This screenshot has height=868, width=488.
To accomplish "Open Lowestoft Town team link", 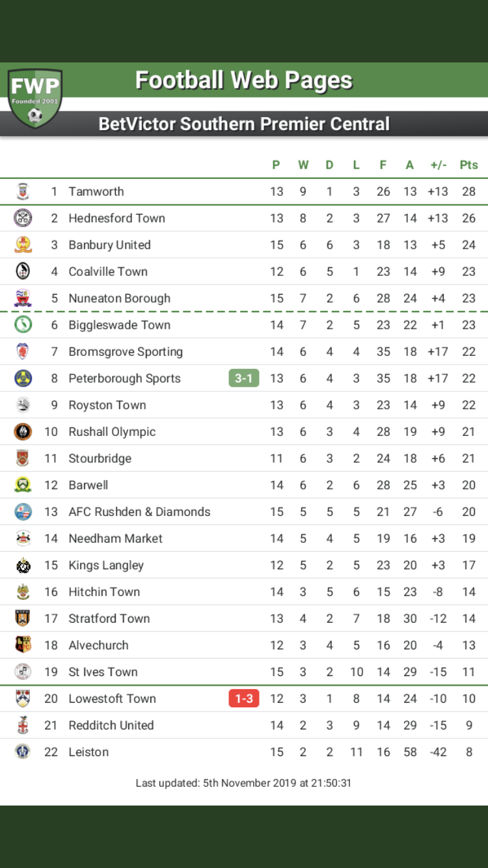I will point(112,698).
